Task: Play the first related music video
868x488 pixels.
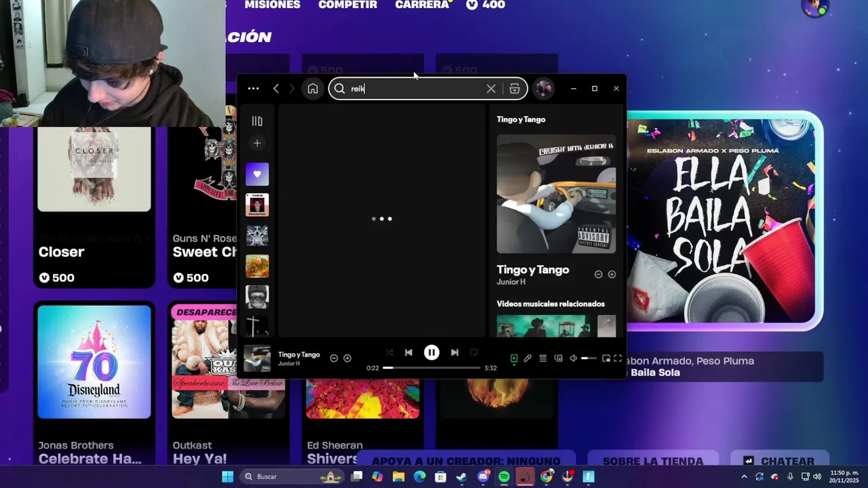Action: click(543, 326)
